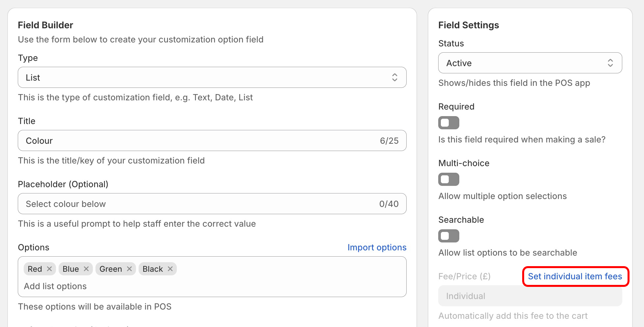Viewport: 644px width, 327px height.
Task: Click the Status dropdown chevron icon
Action: 610,63
